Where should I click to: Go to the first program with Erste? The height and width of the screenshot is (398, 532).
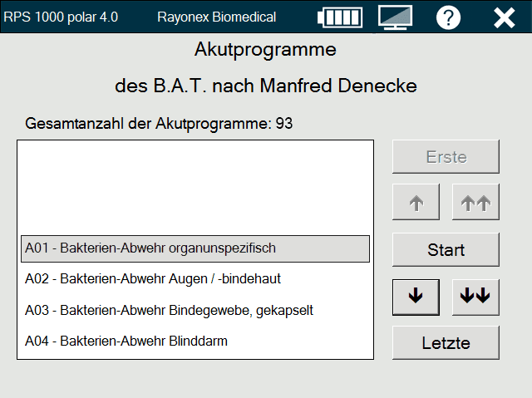(x=446, y=156)
